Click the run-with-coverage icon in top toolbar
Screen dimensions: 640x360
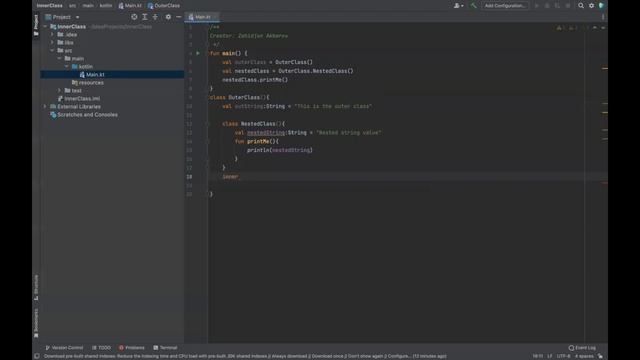coord(557,6)
